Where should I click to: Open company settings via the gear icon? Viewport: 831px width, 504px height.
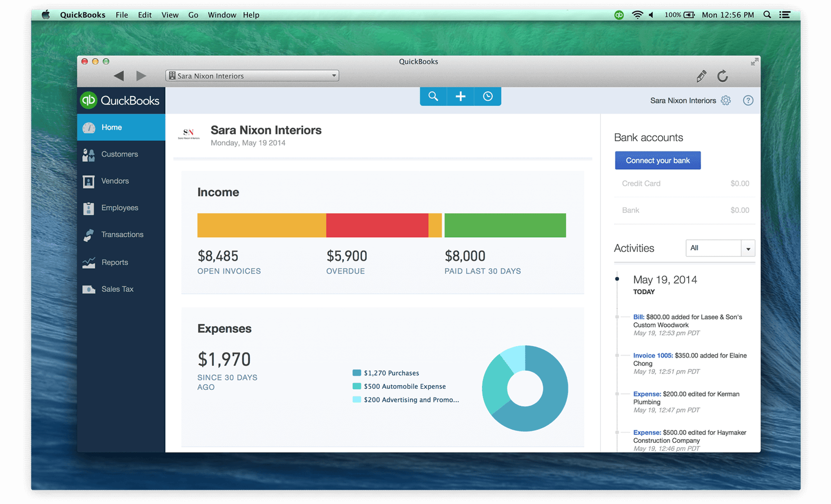[x=726, y=100]
